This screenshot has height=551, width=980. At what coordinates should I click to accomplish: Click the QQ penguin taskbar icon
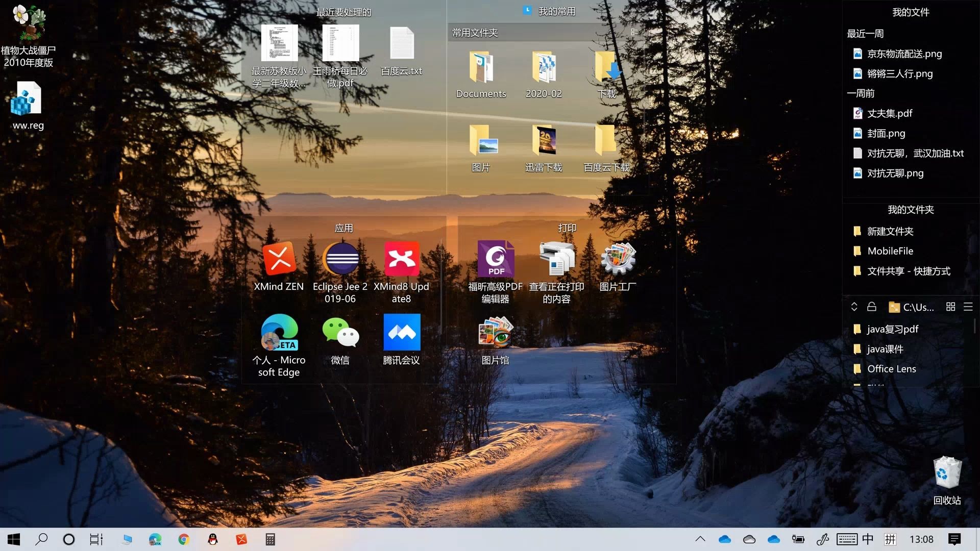pos(213,539)
